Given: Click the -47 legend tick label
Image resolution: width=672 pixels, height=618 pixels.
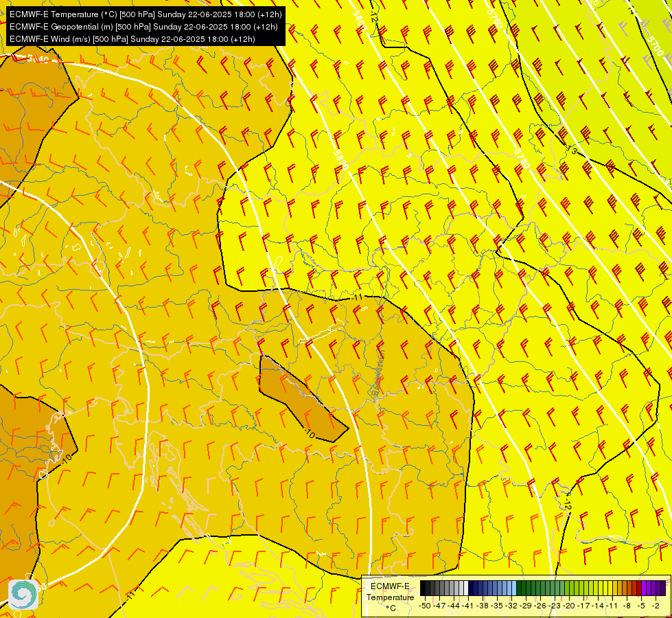Looking at the screenshot, I should (439, 606).
